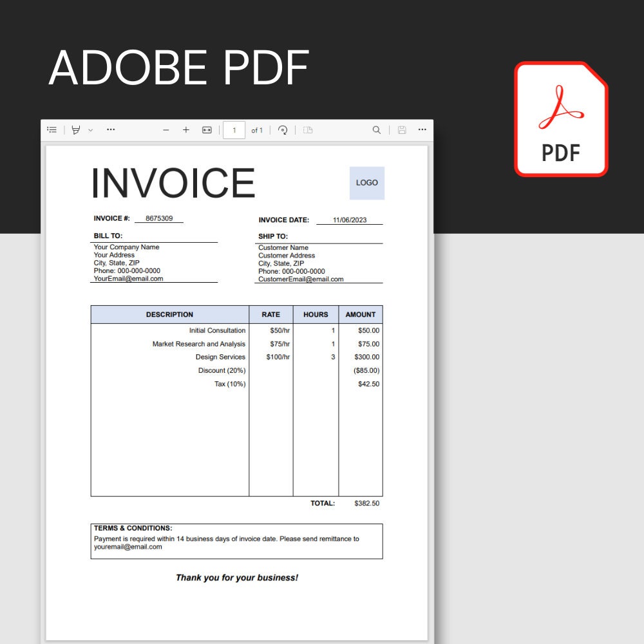
Task: Click the invoice number 8675309
Action: click(x=159, y=218)
